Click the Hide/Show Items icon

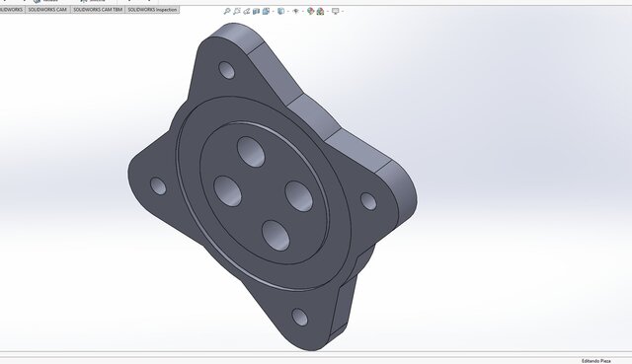[296, 11]
